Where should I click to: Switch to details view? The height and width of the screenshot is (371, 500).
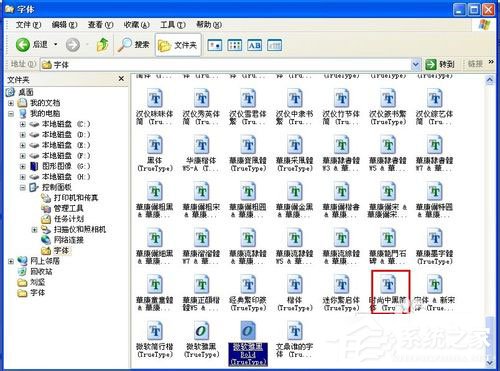coord(275,45)
